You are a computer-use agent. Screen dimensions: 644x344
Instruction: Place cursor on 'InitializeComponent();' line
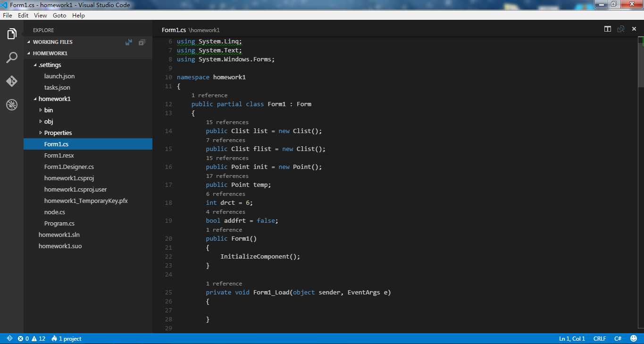(x=260, y=257)
